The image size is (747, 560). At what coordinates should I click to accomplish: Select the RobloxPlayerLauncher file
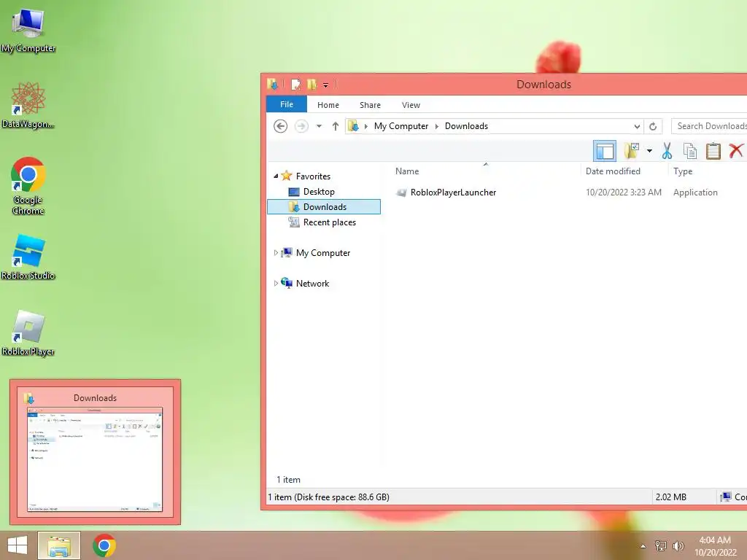click(453, 192)
